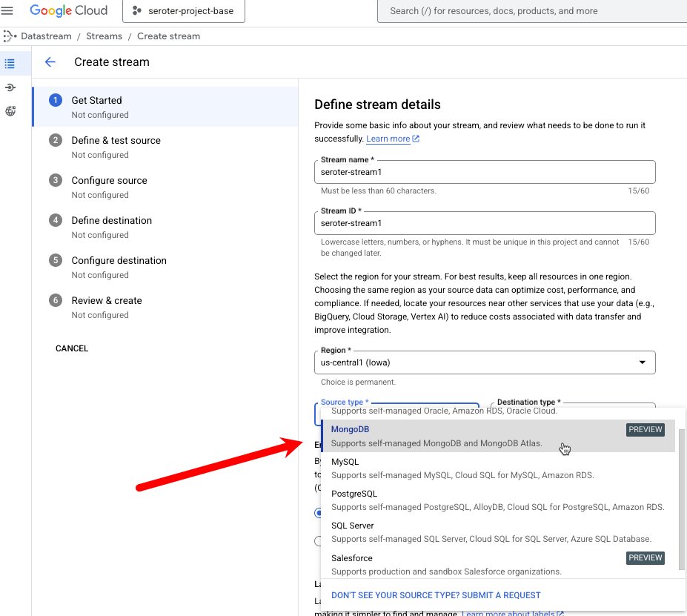Click the PREVIEW badge on MongoDB
687x616 pixels.
click(x=645, y=429)
